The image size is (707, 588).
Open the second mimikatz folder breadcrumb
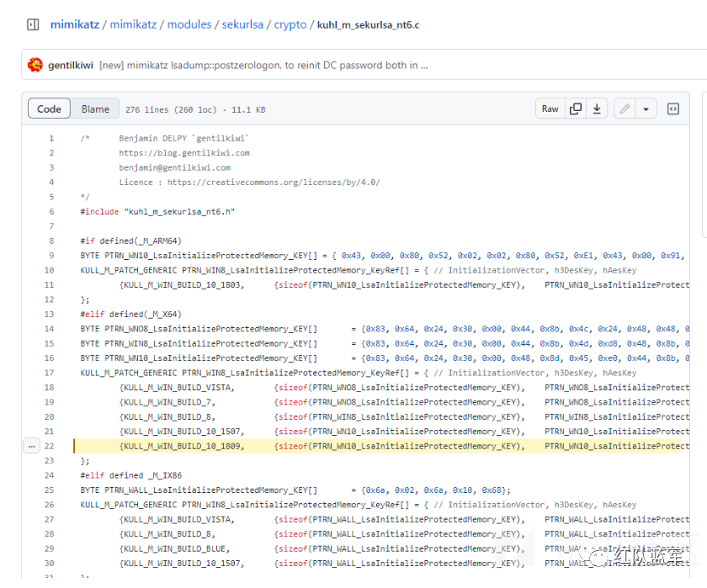click(133, 24)
